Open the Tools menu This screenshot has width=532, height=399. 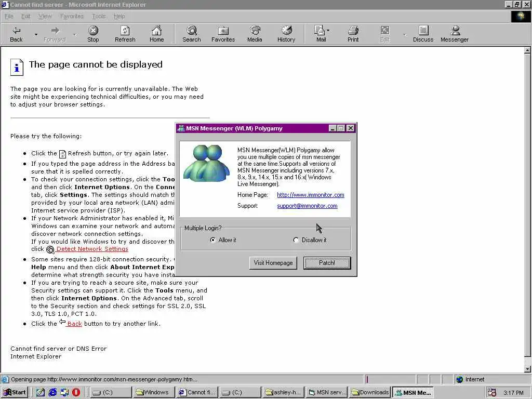[98, 16]
